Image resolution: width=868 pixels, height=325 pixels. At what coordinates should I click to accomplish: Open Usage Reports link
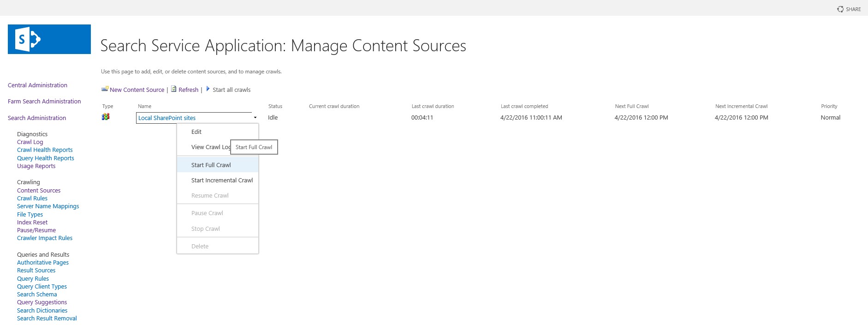36,166
